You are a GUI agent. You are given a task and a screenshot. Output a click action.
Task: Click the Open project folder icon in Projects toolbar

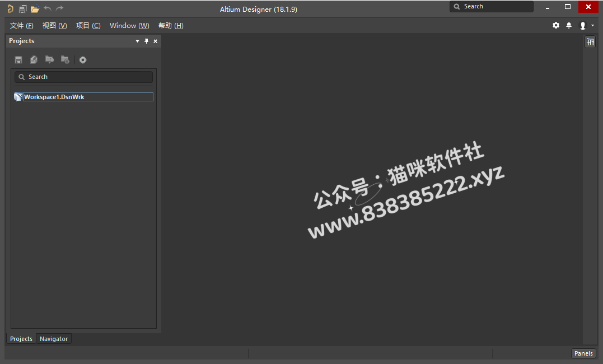[50, 60]
